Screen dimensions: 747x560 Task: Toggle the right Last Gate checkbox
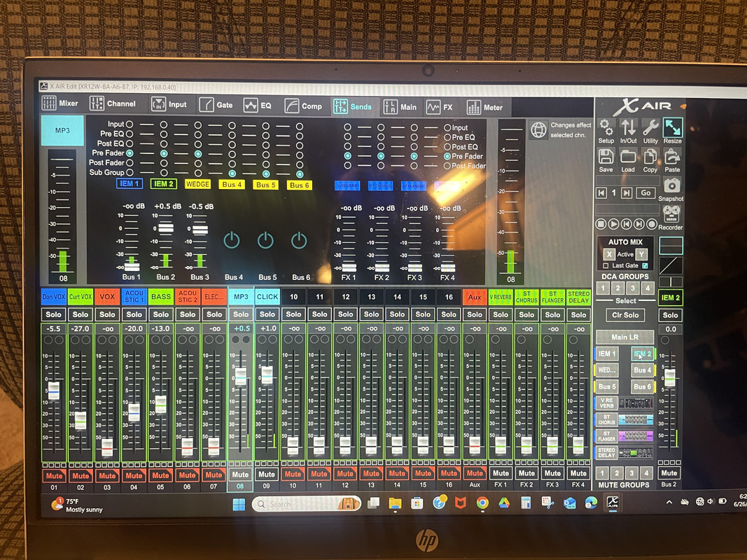645,266
